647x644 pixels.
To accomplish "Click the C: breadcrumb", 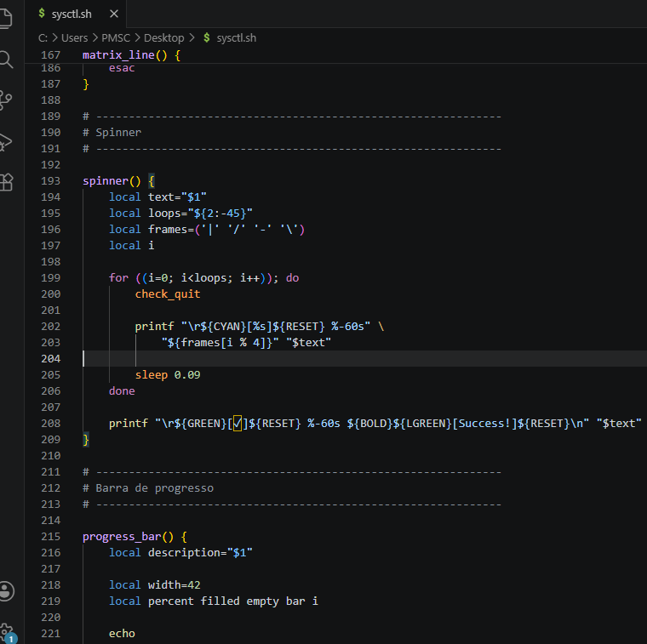I will pyautogui.click(x=43, y=38).
